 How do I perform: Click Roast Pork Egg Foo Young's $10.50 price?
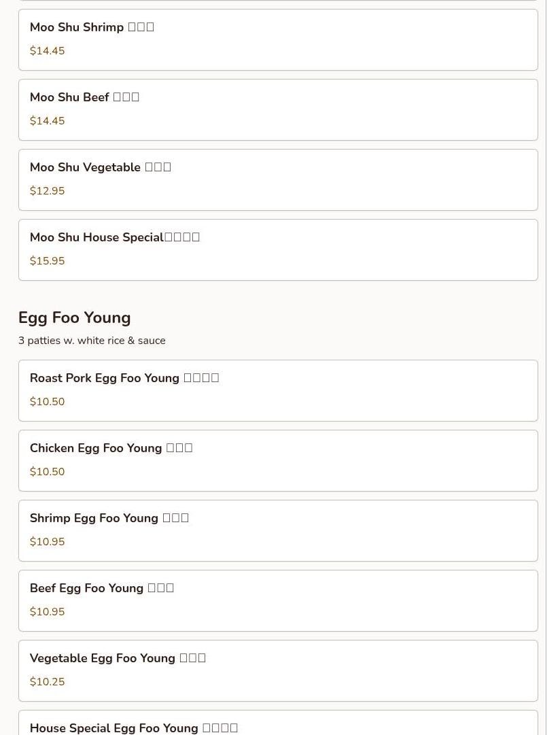47,402
